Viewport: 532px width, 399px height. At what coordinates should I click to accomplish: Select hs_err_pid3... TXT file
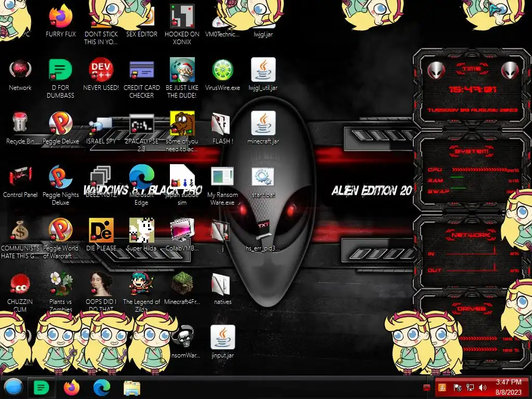click(x=263, y=229)
